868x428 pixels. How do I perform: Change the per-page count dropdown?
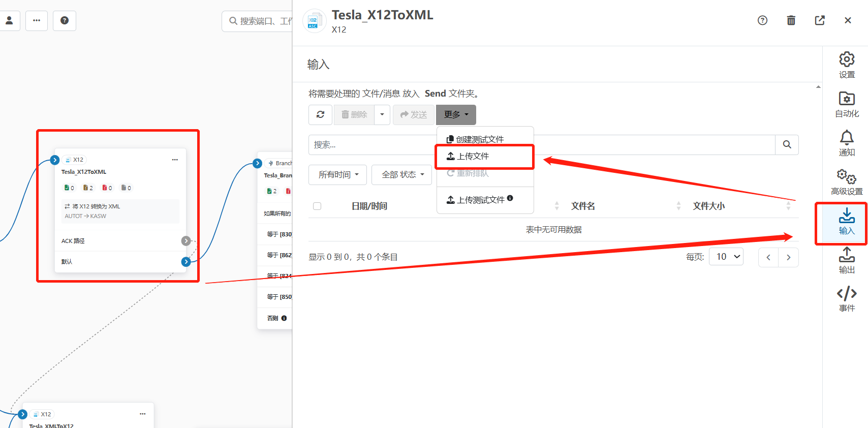click(726, 257)
